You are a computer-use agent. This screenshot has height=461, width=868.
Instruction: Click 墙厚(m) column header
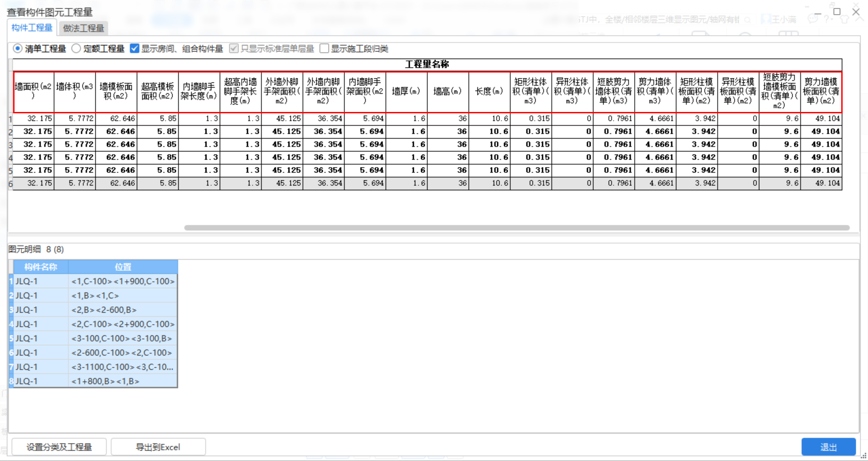point(407,92)
